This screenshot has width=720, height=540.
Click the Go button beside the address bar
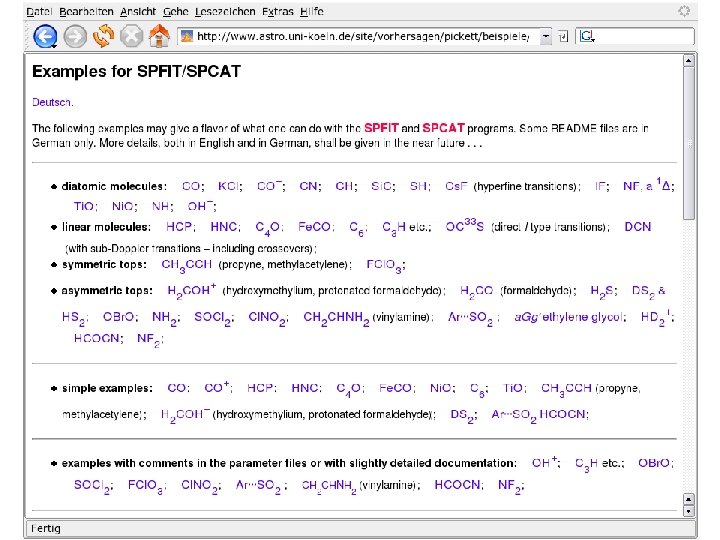563,36
